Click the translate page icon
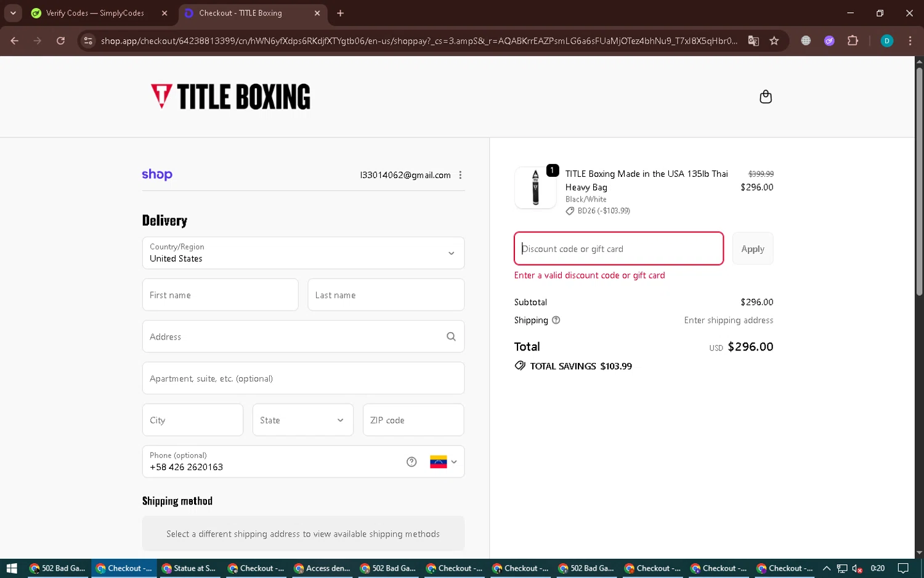The height and width of the screenshot is (578, 924). [x=753, y=41]
